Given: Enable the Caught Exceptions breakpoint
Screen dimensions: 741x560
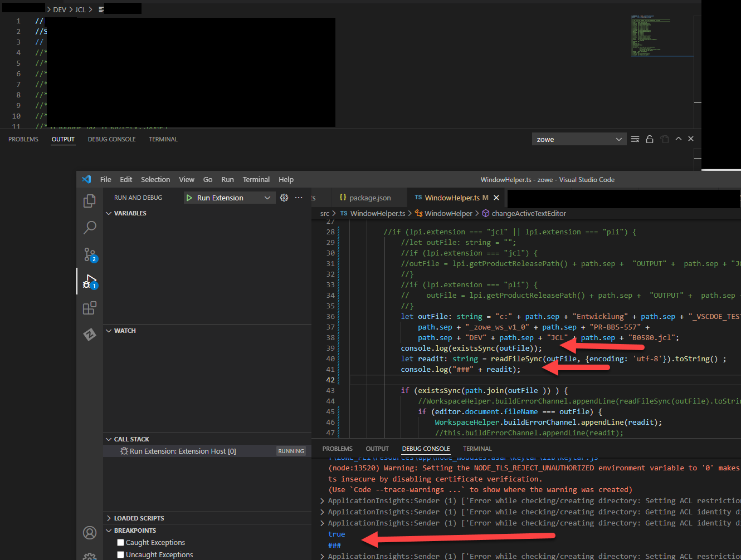Looking at the screenshot, I should [120, 542].
